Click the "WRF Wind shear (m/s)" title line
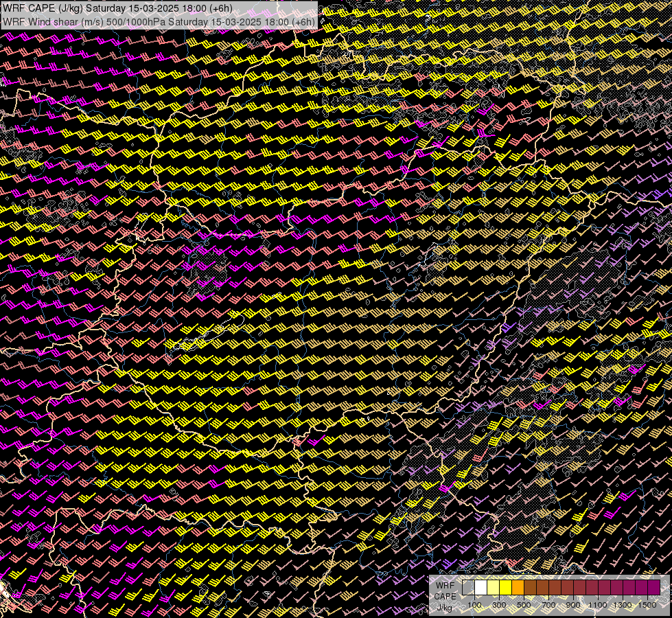672x618 pixels. click(x=159, y=21)
